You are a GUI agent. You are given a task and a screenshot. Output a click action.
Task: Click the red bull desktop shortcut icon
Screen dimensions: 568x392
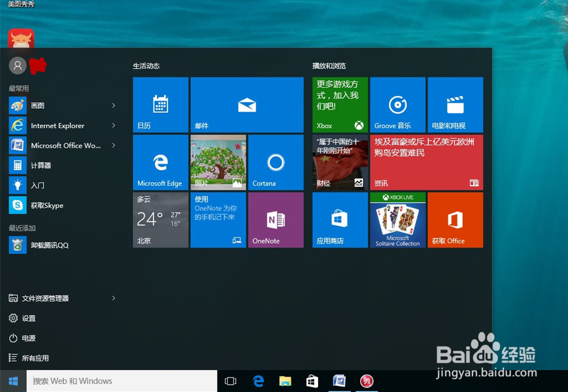21,38
